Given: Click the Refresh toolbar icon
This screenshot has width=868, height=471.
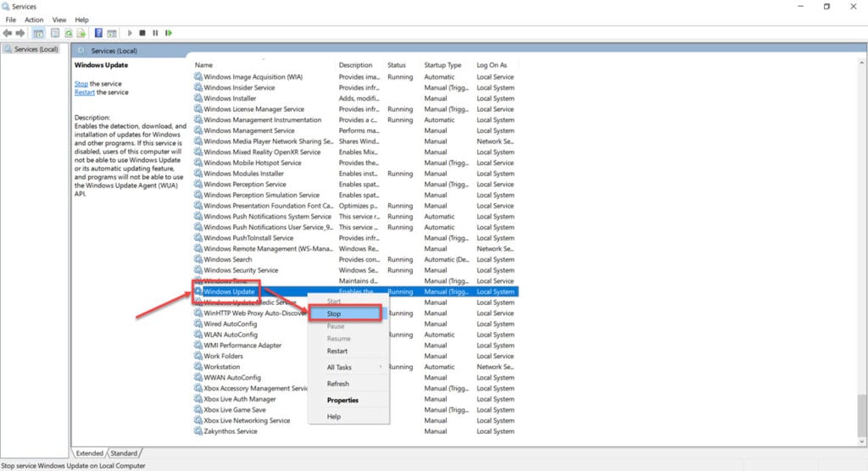Looking at the screenshot, I should coord(69,33).
